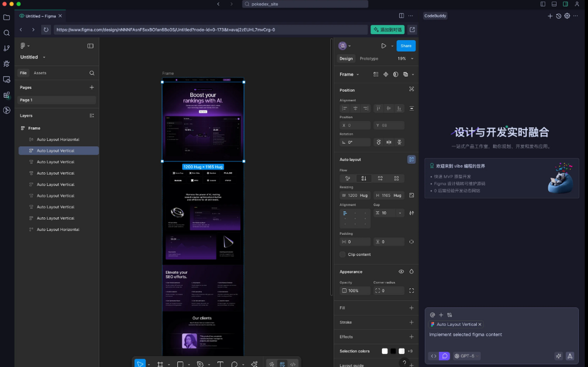The image size is (588, 367).
Task: Add a new Fill with plus icon
Action: 411,308
